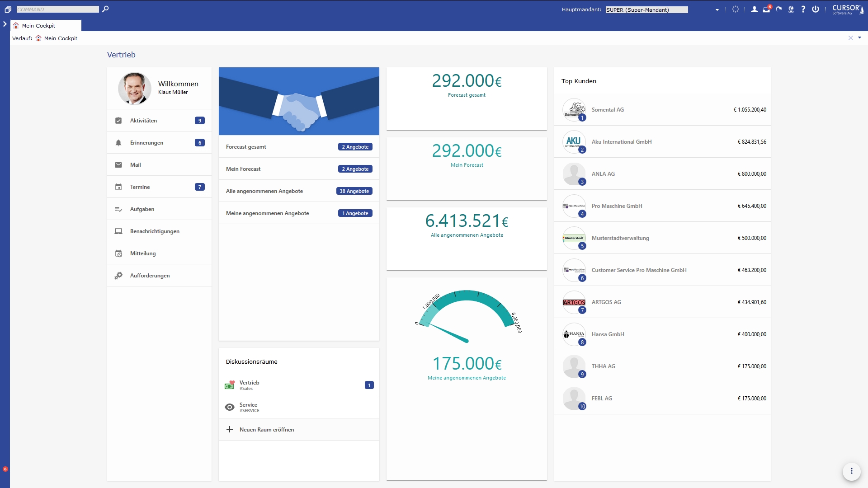The width and height of the screenshot is (868, 488).
Task: Open the Hauptmandant dropdown arrow
Action: pos(717,10)
